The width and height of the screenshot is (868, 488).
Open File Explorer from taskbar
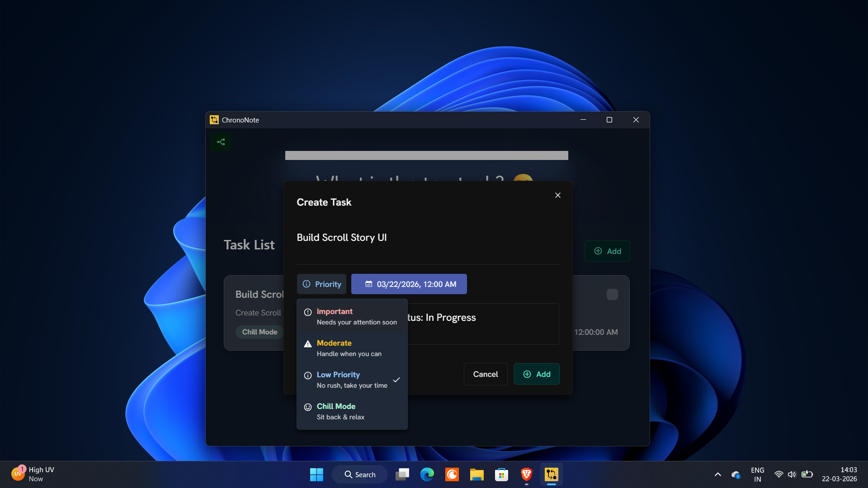pos(476,474)
